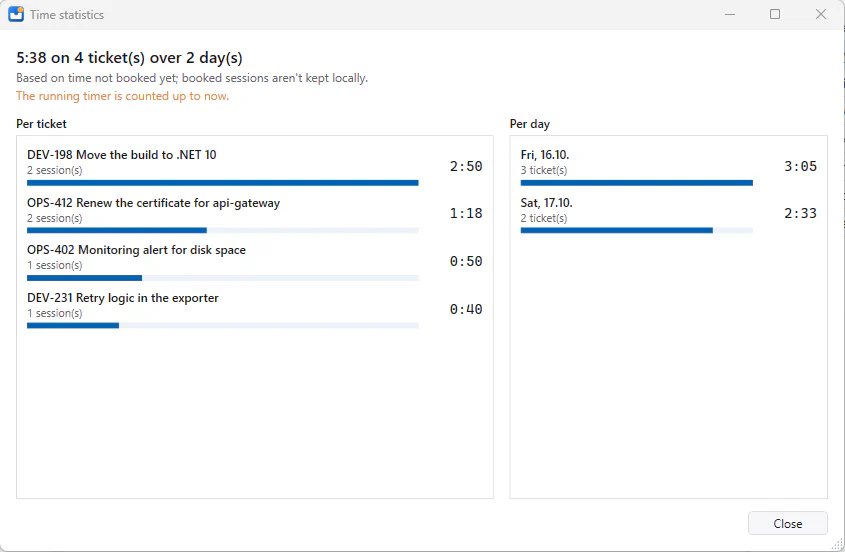Click the Time statistics app icon

[16, 15]
